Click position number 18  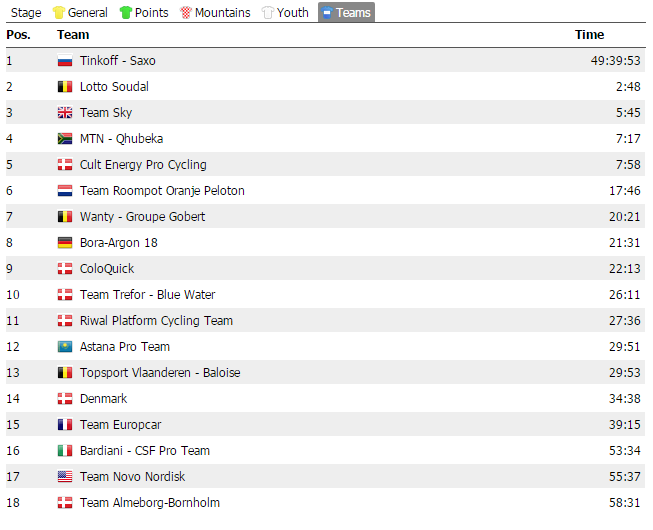(x=13, y=503)
